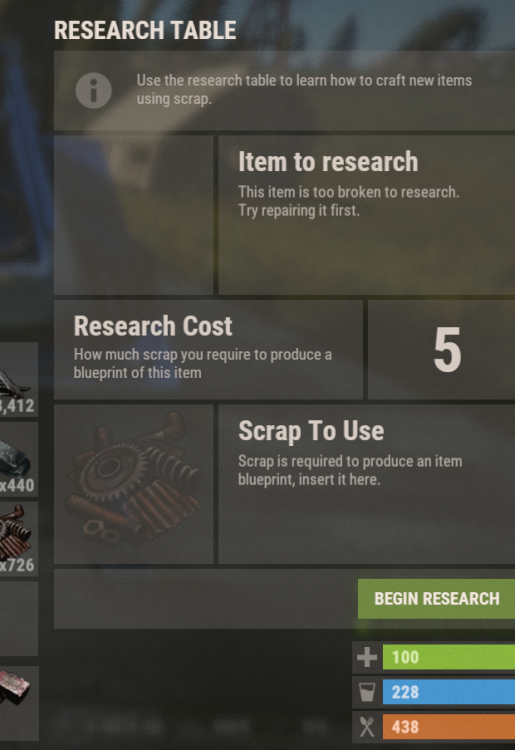Click the water cup hydration icon

pyautogui.click(x=367, y=692)
